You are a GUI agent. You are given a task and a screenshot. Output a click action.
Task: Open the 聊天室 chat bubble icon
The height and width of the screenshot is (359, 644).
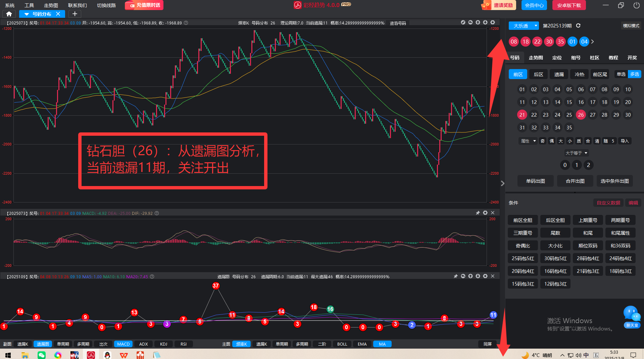click(x=632, y=314)
